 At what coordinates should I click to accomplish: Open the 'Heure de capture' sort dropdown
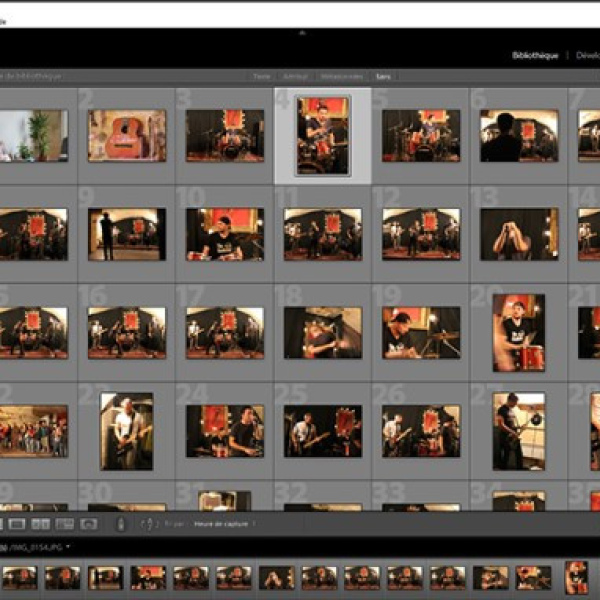point(226,523)
